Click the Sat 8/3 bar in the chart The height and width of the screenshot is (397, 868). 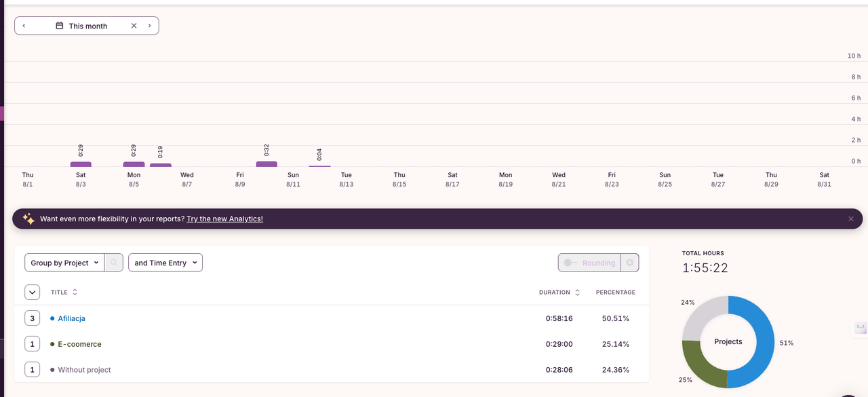click(81, 164)
